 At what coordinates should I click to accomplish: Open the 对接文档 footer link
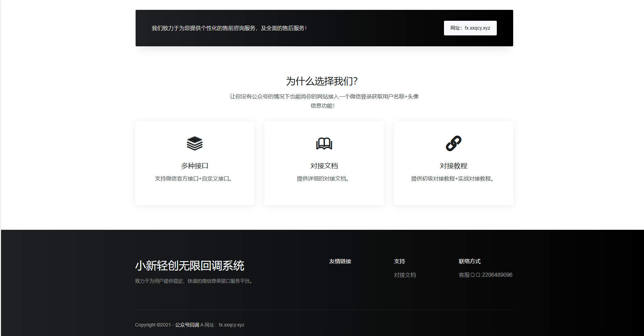click(x=405, y=275)
